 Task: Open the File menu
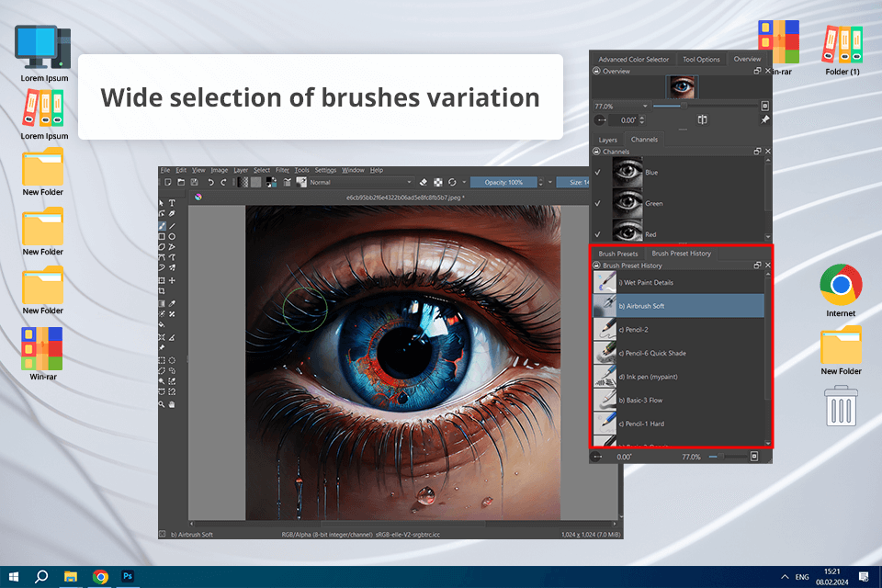click(164, 170)
